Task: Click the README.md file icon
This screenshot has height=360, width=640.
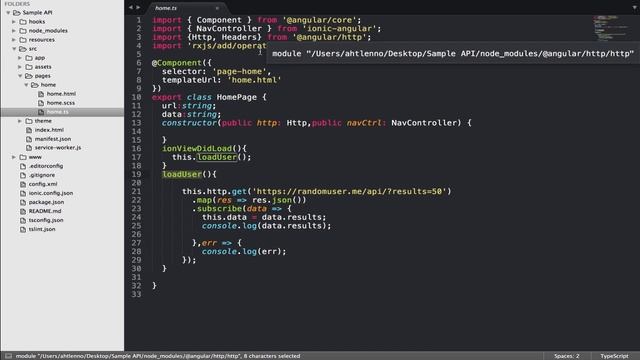Action: [23, 211]
